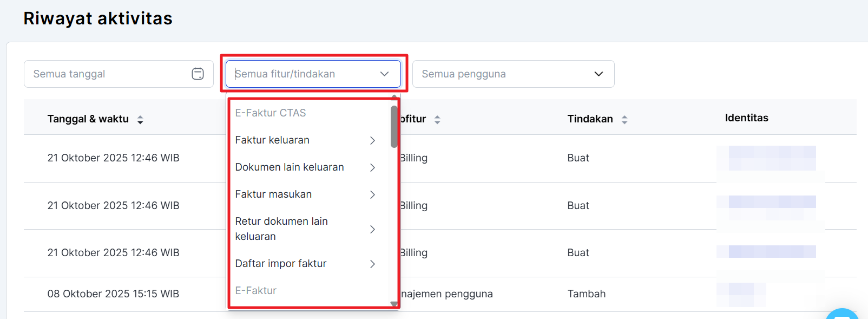868x319 pixels.
Task: Expand Daftar impor faktur chevron
Action: click(x=372, y=264)
